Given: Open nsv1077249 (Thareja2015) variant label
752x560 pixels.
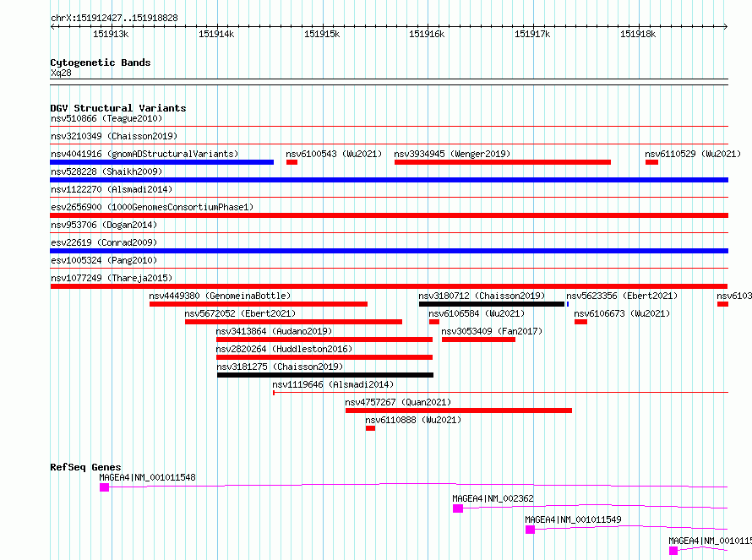Looking at the screenshot, I should (x=112, y=278).
